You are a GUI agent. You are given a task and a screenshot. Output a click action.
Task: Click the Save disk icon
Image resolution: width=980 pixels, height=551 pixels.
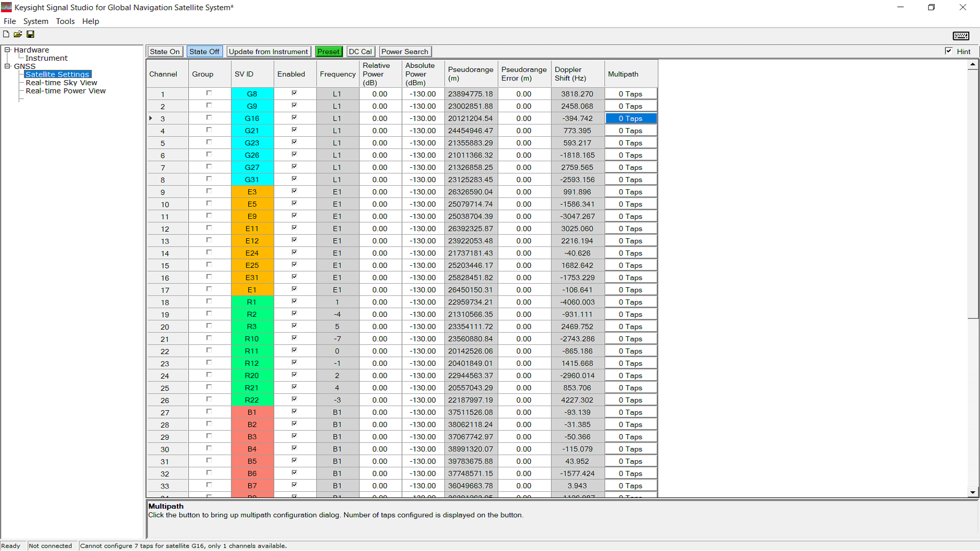pyautogui.click(x=31, y=34)
